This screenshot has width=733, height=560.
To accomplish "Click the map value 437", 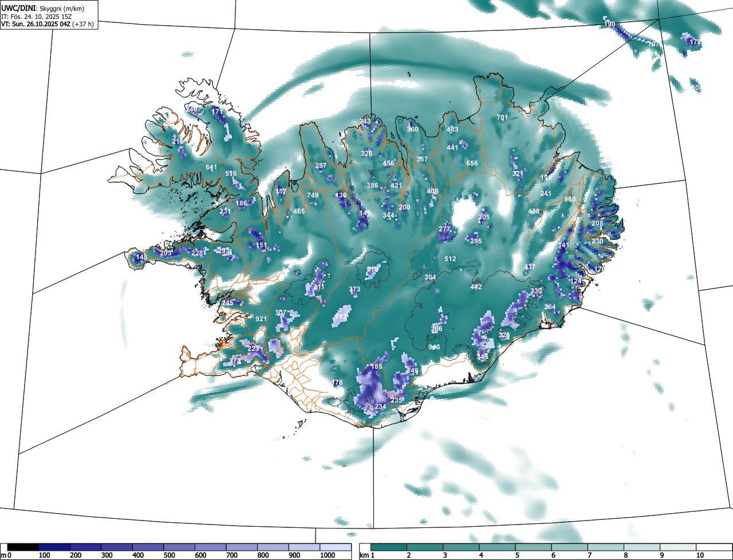I will [530, 267].
